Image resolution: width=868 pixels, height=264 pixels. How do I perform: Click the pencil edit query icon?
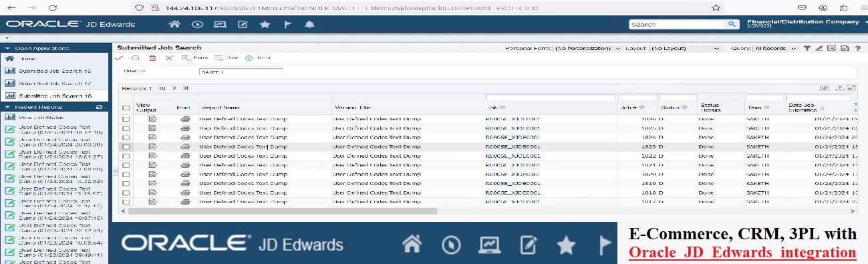point(820,48)
